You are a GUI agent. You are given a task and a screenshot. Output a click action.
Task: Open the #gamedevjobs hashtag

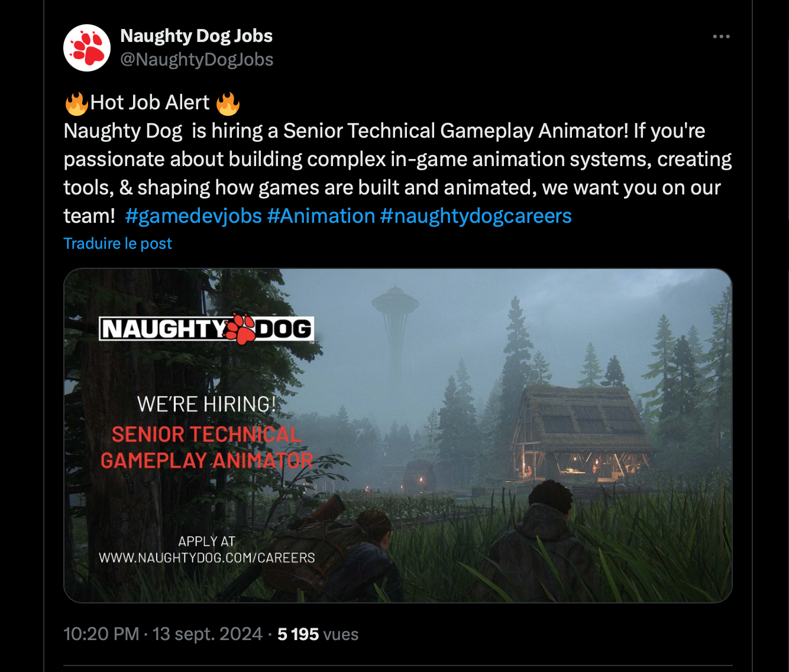coord(193,216)
